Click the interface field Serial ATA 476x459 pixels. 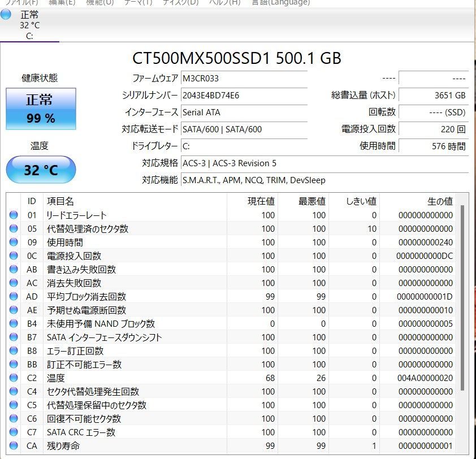click(x=244, y=112)
